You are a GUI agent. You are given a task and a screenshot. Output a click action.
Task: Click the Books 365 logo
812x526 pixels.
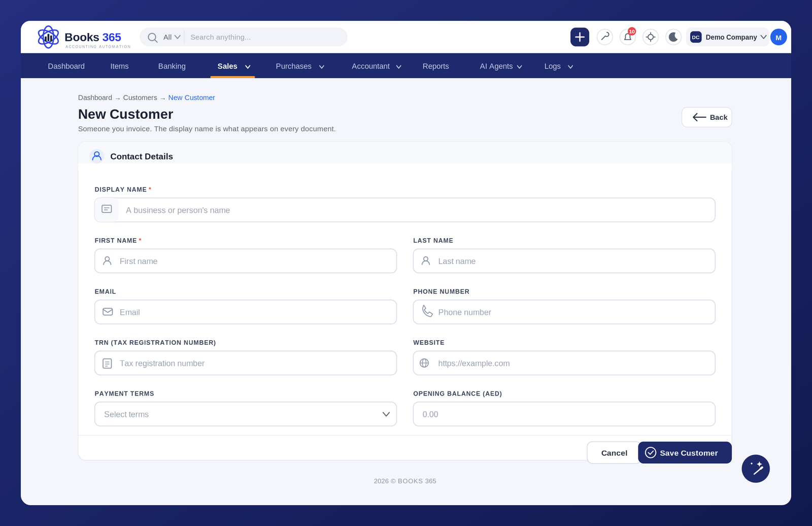tap(84, 37)
